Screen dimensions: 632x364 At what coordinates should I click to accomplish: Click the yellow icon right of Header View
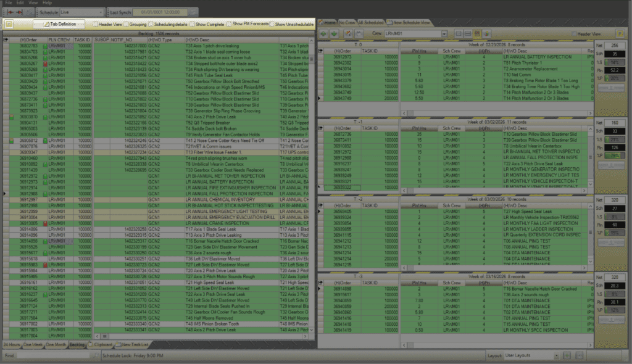[620, 33]
